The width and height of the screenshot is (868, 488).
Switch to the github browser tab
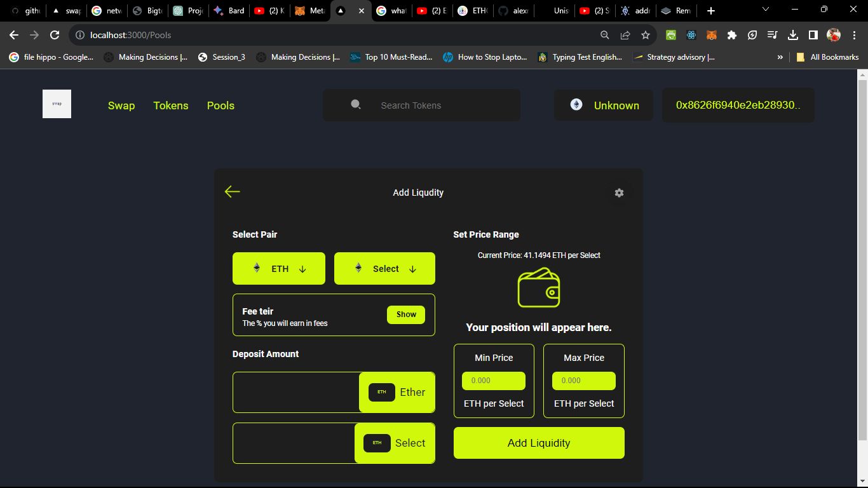pyautogui.click(x=25, y=11)
